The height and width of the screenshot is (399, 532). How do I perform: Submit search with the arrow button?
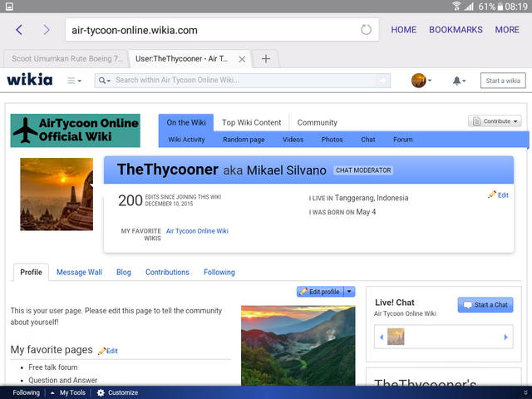tap(382, 81)
